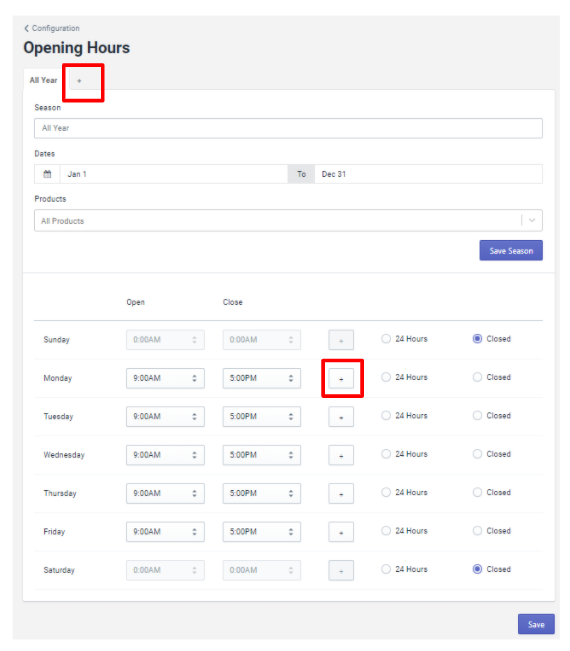Select 24 Hours for Monday
Viewport: 570px width, 651px height.
386,377
